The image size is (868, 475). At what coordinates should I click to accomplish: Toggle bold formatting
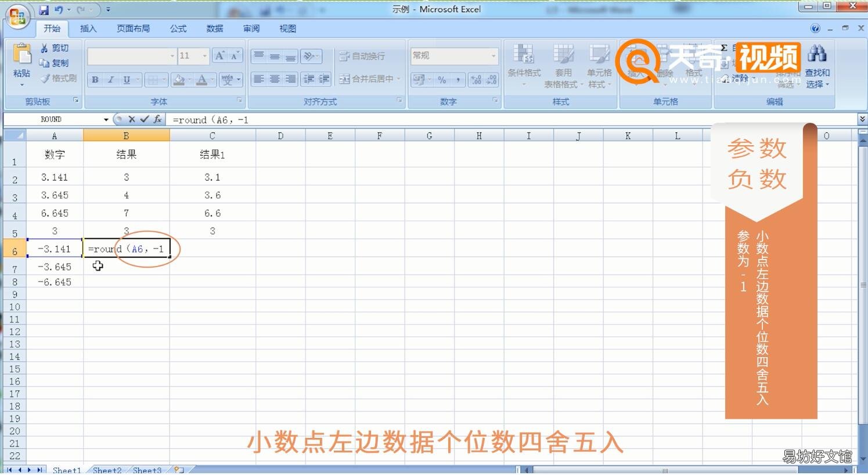(x=95, y=80)
